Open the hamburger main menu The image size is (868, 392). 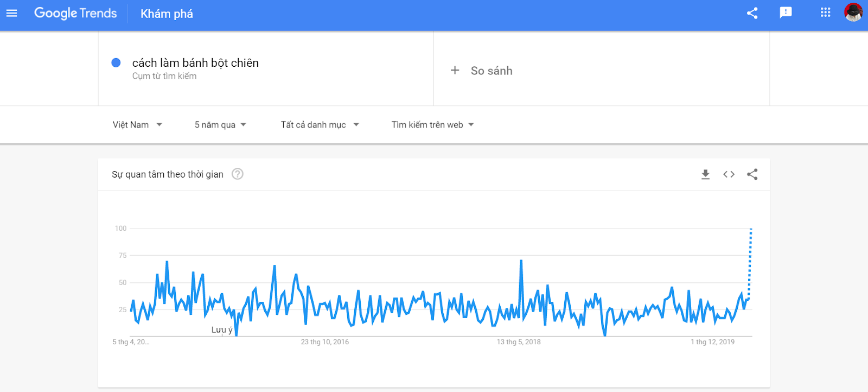tap(11, 13)
